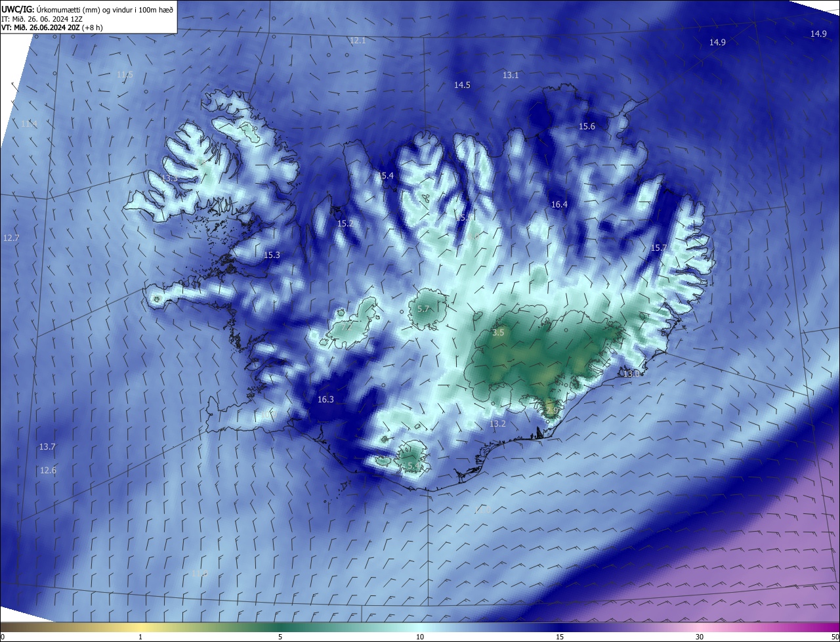Click the map value 16.4
Screen dimensions: 840x642
(x=559, y=205)
